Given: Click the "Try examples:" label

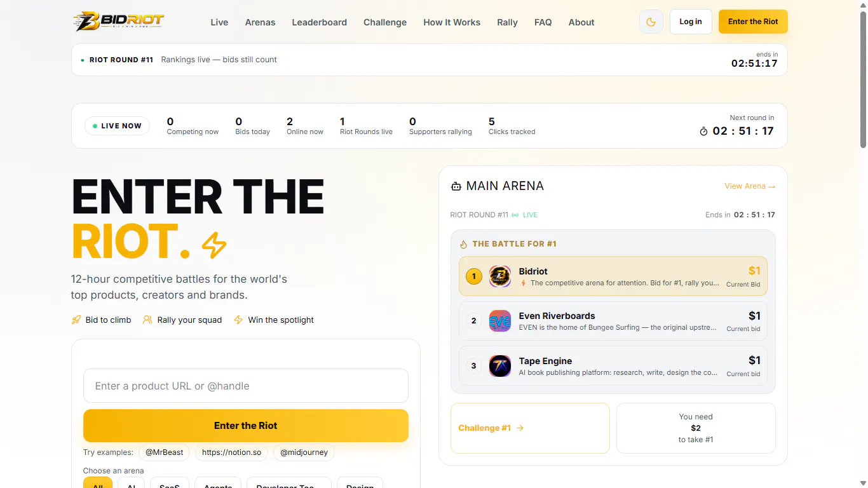Looking at the screenshot, I should coord(108,452).
